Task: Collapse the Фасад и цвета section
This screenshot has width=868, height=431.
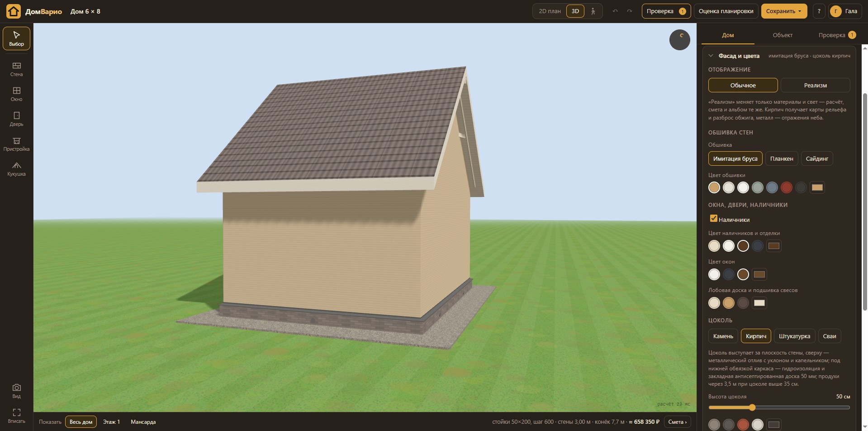Action: tap(711, 56)
